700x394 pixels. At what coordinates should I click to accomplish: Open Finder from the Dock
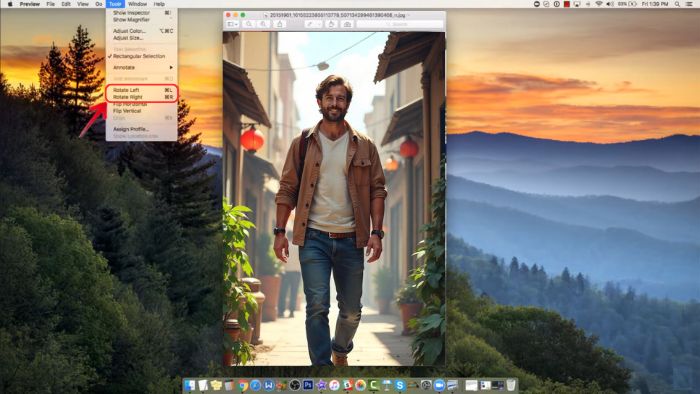coord(189,385)
